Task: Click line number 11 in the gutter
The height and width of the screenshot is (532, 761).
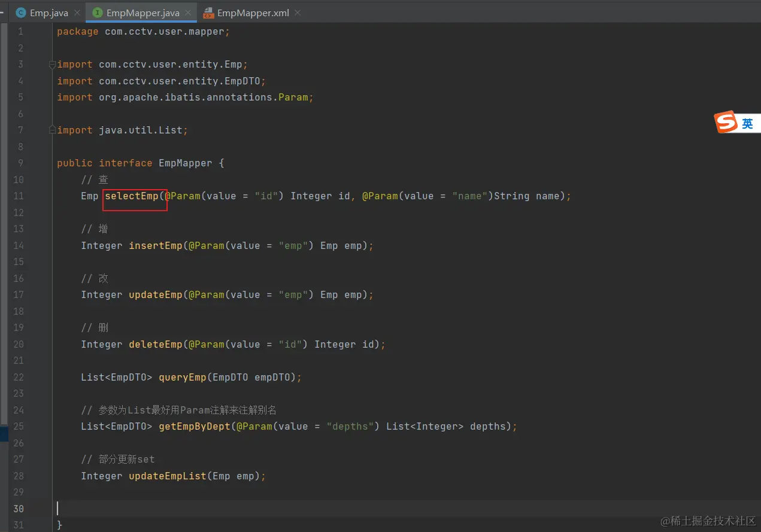Action: pyautogui.click(x=18, y=196)
